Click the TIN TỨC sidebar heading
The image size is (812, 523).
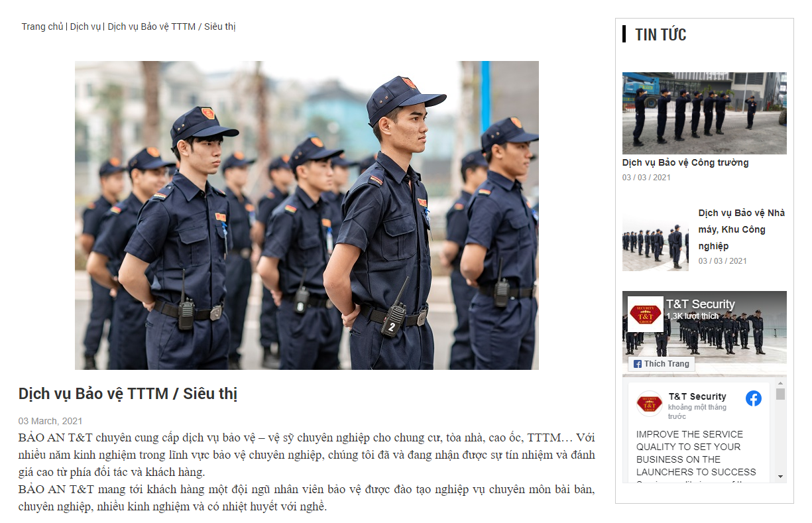pyautogui.click(x=660, y=34)
